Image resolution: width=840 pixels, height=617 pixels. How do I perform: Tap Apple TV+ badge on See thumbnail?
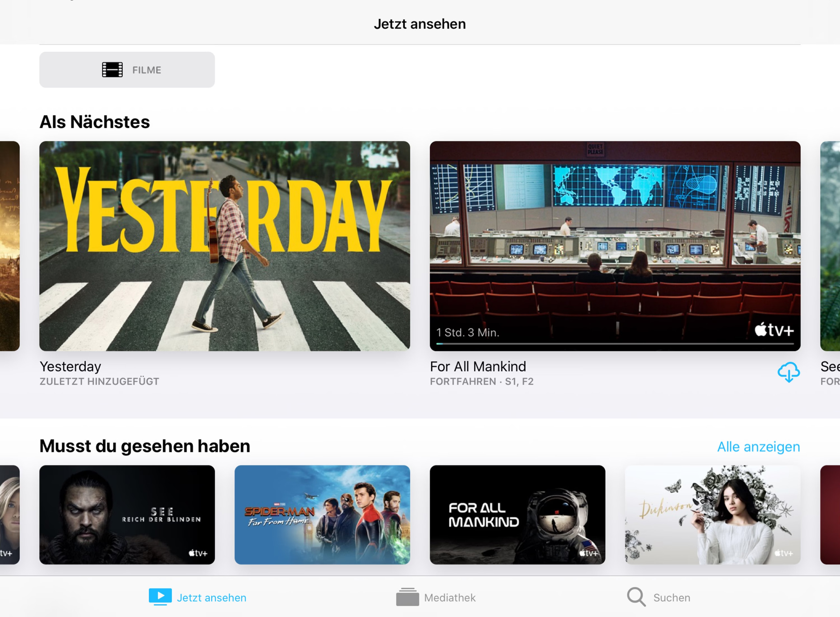(198, 553)
